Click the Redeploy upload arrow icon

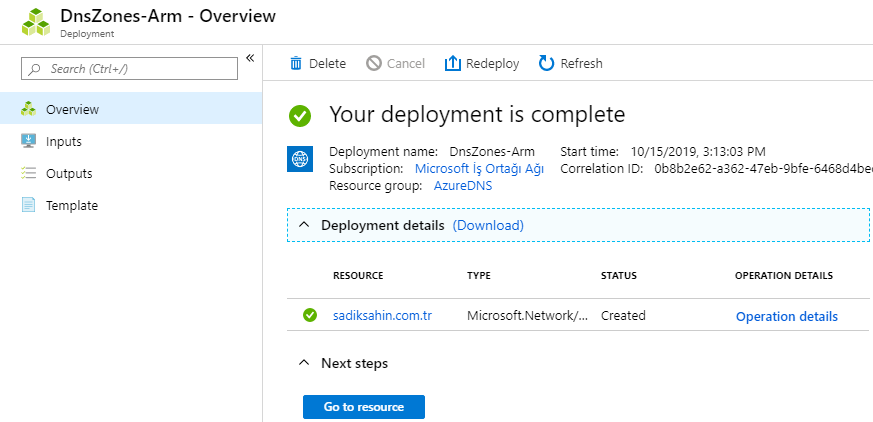[x=453, y=63]
